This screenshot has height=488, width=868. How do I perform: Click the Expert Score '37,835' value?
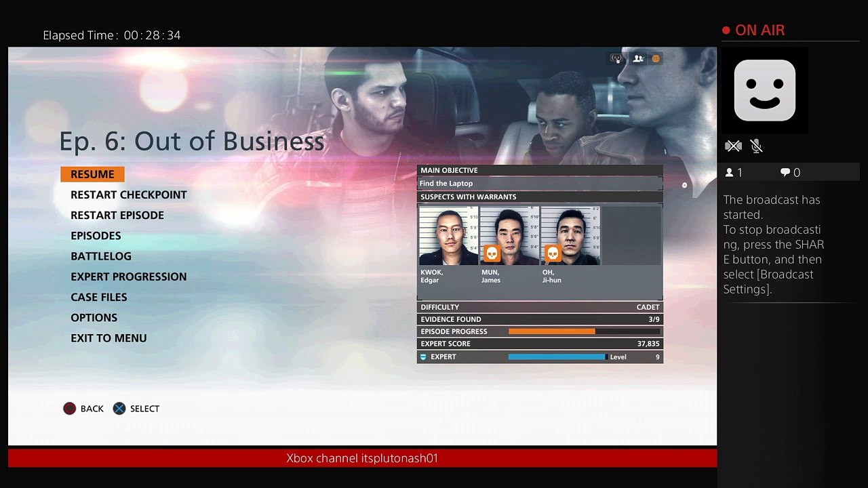[648, 344]
